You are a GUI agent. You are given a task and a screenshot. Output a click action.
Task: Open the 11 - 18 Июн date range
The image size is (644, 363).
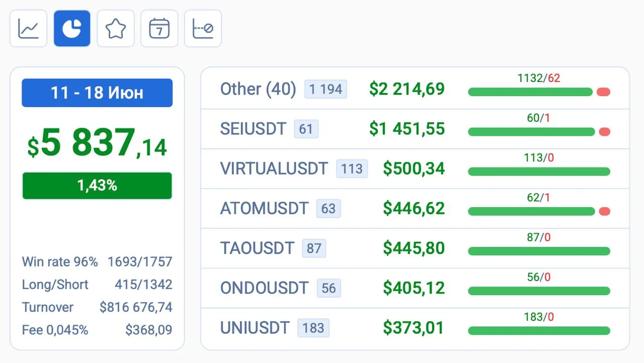tap(97, 93)
